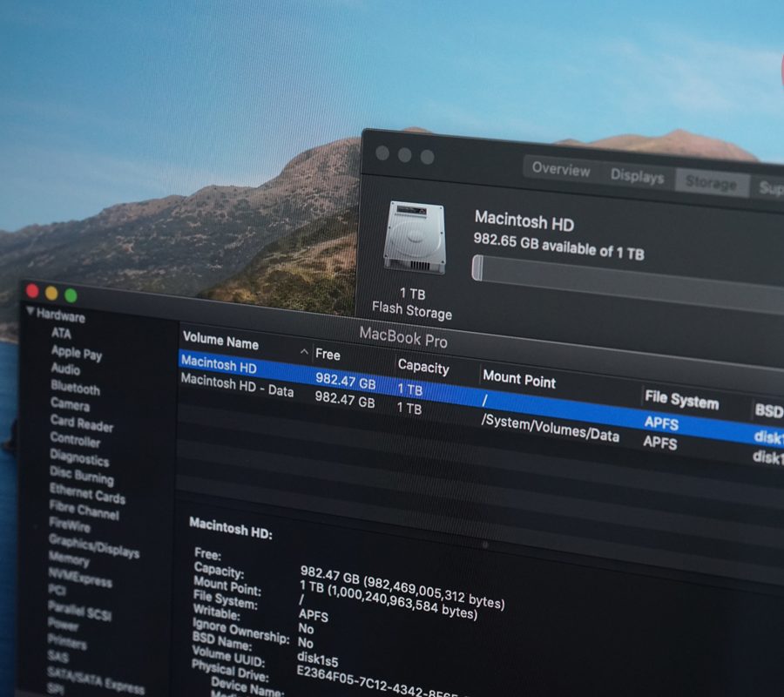Viewport: 784px width, 697px height.
Task: Open the Card Reader entry
Action: pyautogui.click(x=82, y=423)
